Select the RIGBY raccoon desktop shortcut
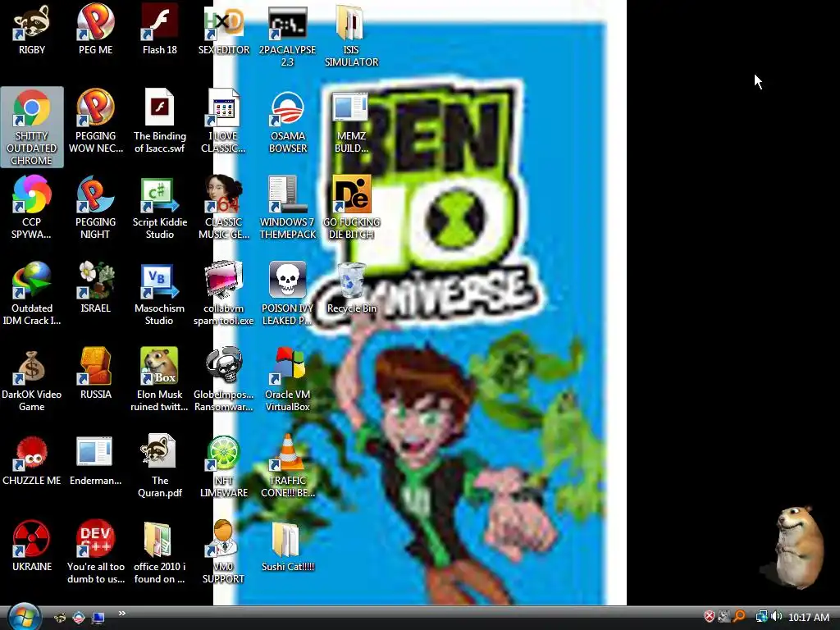840x630 pixels. (x=32, y=30)
